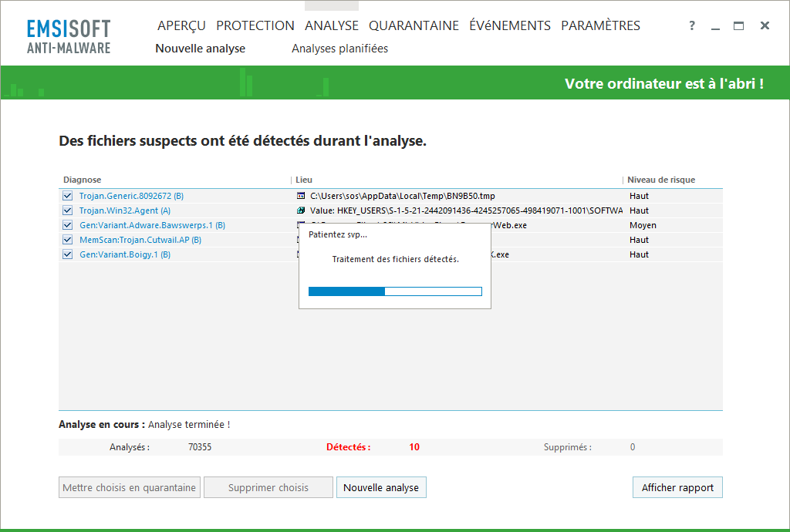The width and height of the screenshot is (790, 532).
Task: Click the Emsisoft Anti-Malware logo
Action: tap(69, 36)
